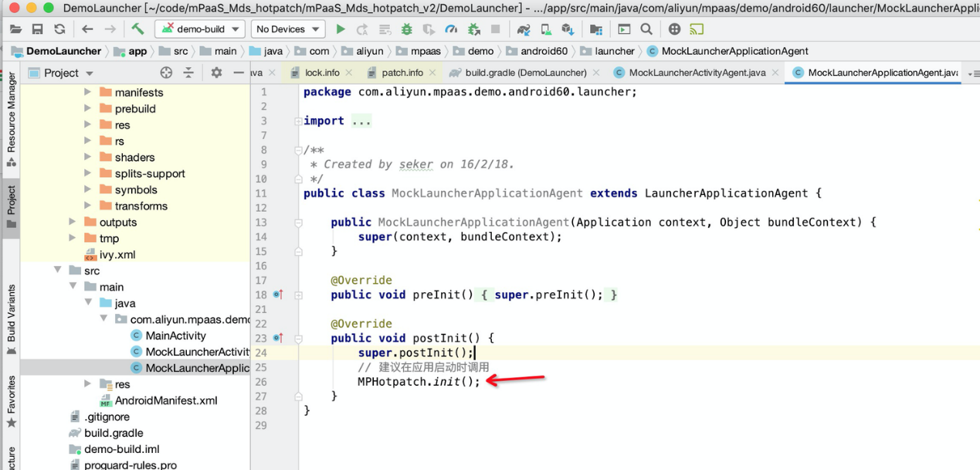Image resolution: width=980 pixels, height=470 pixels.
Task: Click the green toolbar icon on the far right
Action: pos(697,29)
